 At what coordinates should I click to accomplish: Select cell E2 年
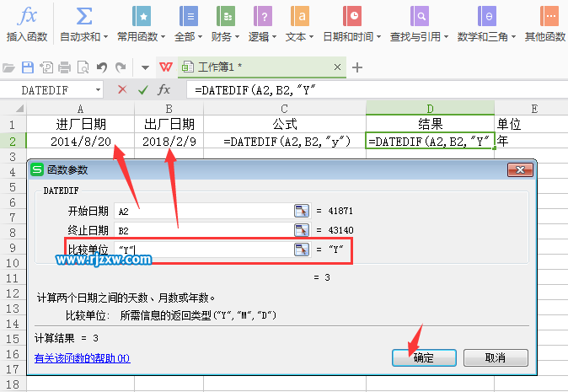(532, 141)
